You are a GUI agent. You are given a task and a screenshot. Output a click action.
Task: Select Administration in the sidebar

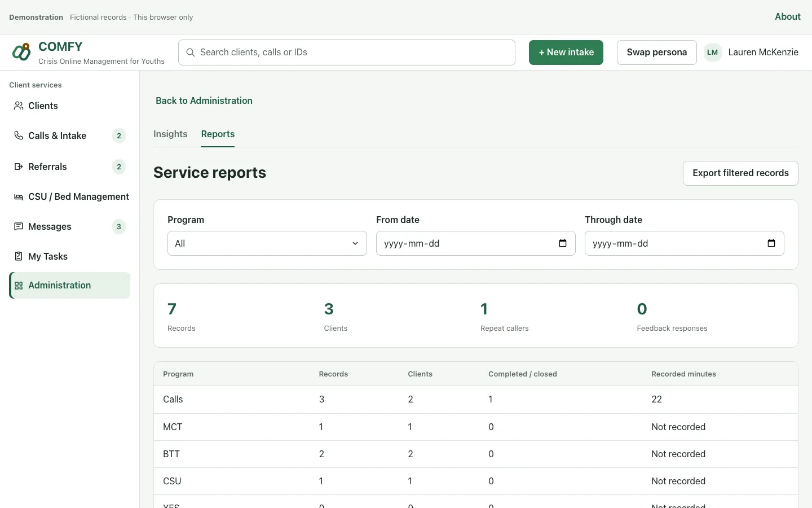pos(69,286)
